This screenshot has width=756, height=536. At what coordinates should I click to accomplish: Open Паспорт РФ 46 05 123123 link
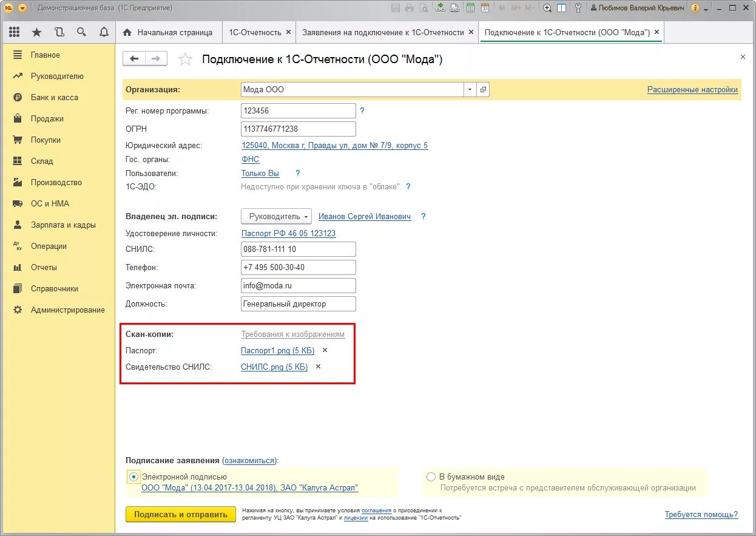point(288,233)
